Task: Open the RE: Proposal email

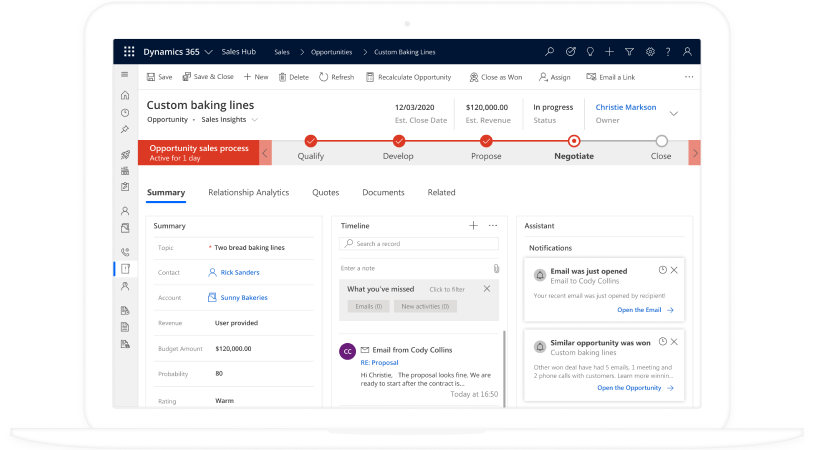Action: coord(379,363)
